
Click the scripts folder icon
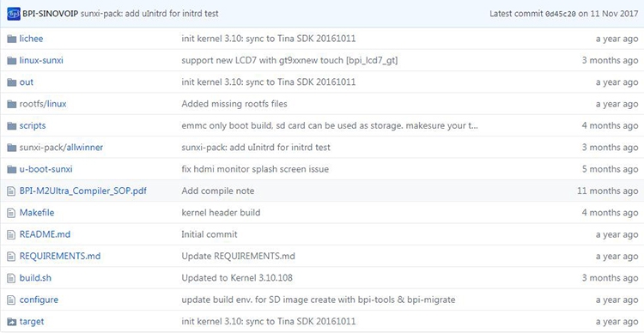point(11,126)
